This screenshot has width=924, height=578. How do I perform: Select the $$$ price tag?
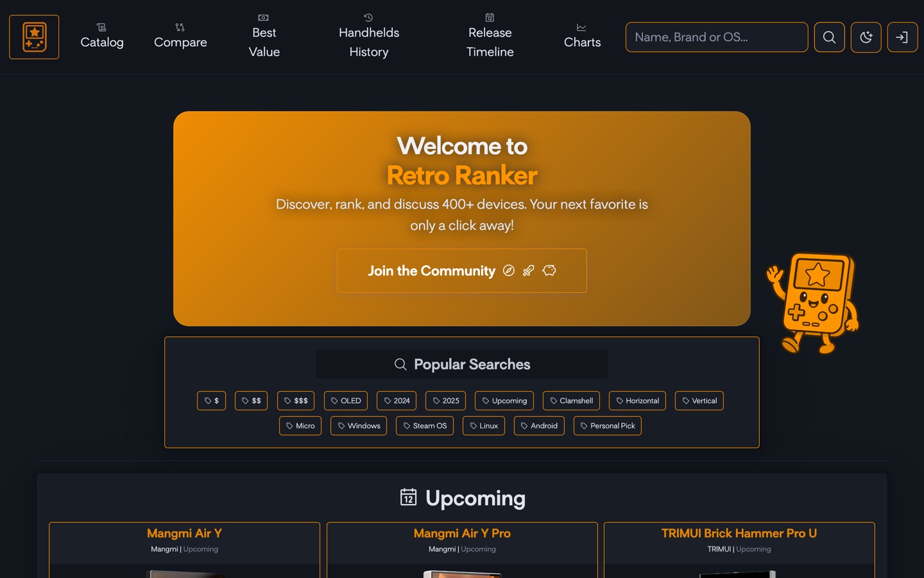click(296, 401)
